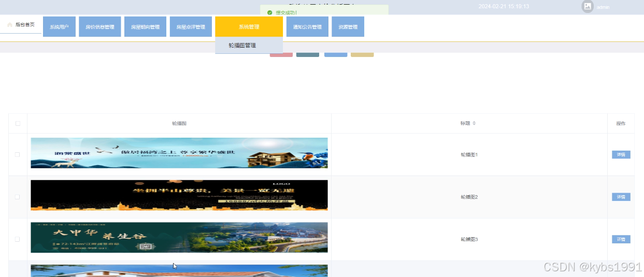The width and height of the screenshot is (644, 277).
Task: Open the 通知公告管理 menu
Action: coord(307,27)
